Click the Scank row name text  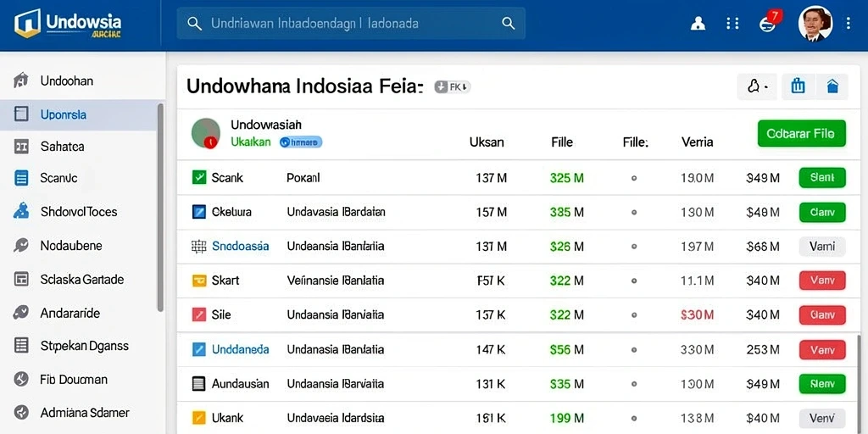pyautogui.click(x=227, y=178)
